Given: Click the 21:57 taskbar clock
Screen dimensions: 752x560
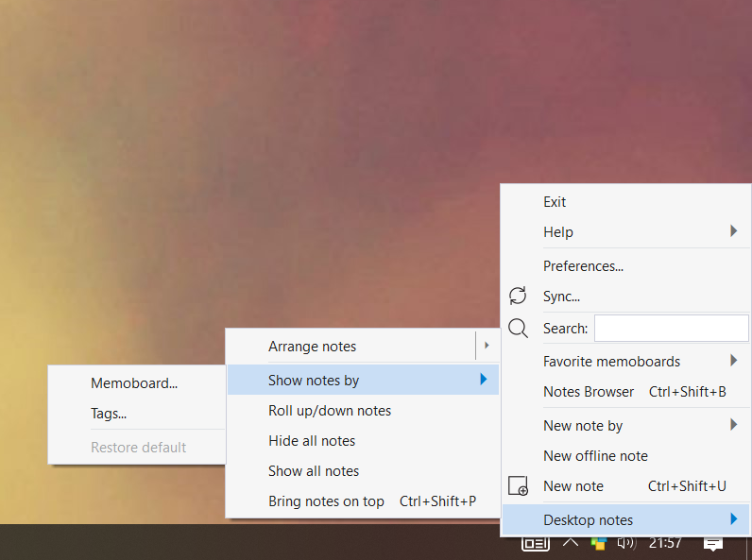Looking at the screenshot, I should pos(665,543).
